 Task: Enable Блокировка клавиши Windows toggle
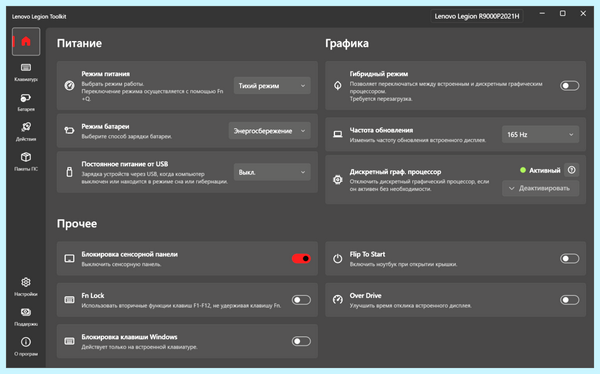tap(301, 341)
